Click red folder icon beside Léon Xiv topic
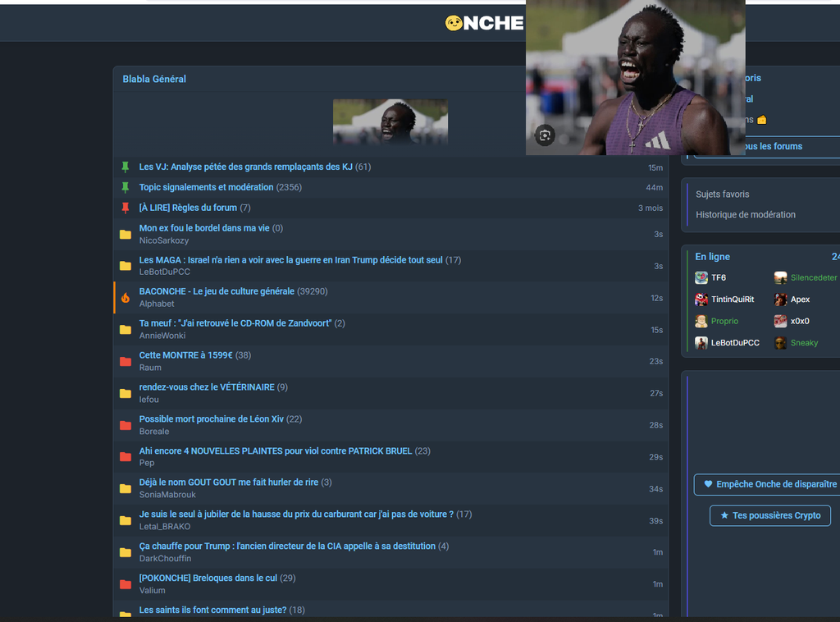 click(x=126, y=425)
